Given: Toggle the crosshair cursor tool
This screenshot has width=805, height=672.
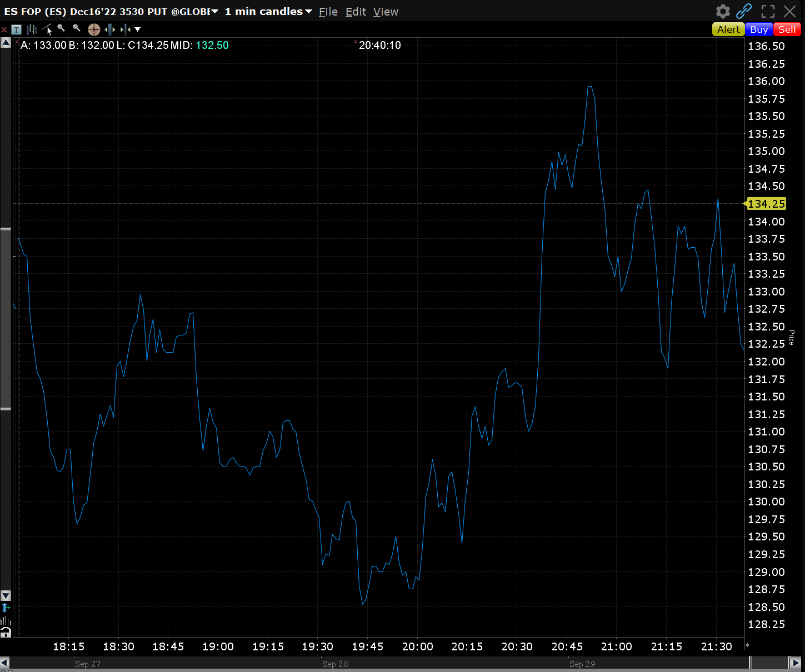Looking at the screenshot, I should (94, 29).
